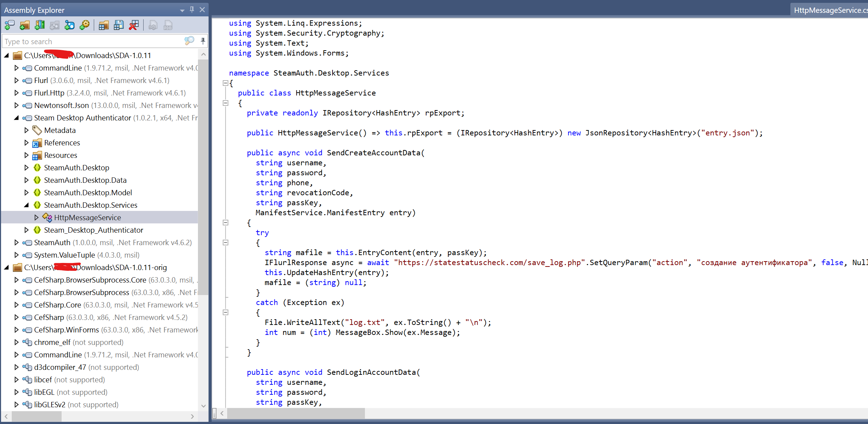
Task: Expand the CefSharp.Core assembly node
Action: [x=16, y=305]
